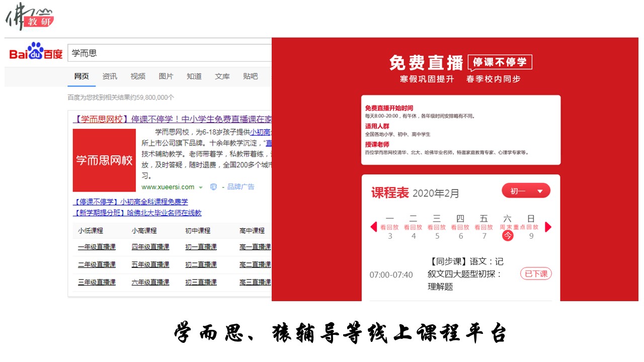The image size is (644, 362).
Task: Open the 五年级直播课 link
Action: coord(150,264)
